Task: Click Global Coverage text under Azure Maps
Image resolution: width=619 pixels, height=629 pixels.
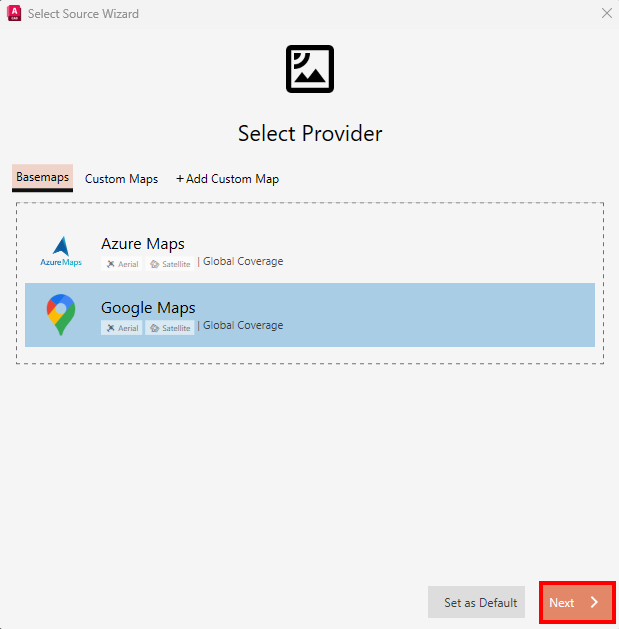Action: pyautogui.click(x=243, y=262)
